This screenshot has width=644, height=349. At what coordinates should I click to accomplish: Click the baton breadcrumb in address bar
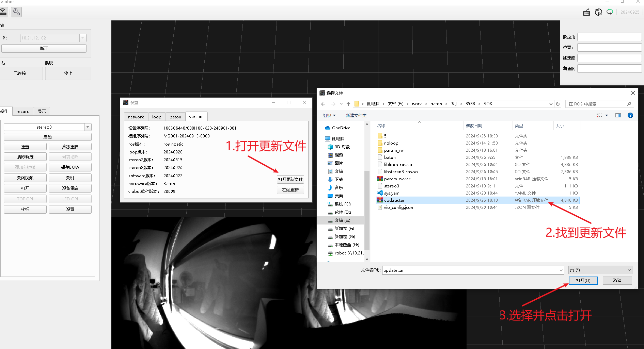(x=436, y=104)
